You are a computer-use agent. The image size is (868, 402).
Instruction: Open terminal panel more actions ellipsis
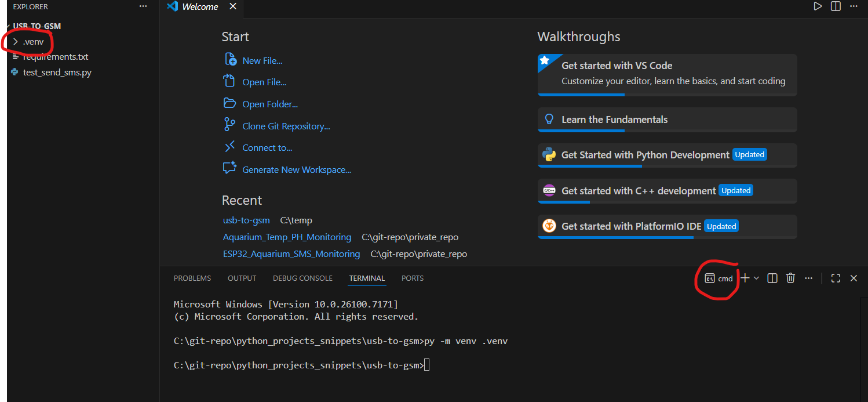point(809,278)
